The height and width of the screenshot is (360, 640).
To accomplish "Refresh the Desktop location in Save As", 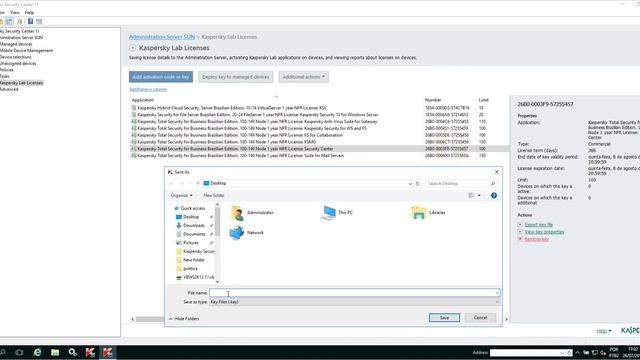I will [x=418, y=184].
